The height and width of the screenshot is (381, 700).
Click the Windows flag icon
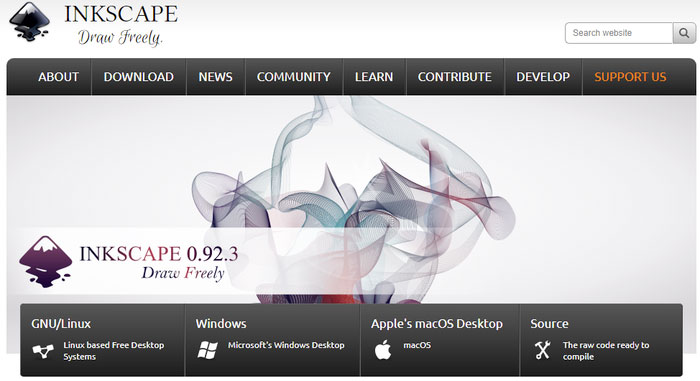(208, 350)
